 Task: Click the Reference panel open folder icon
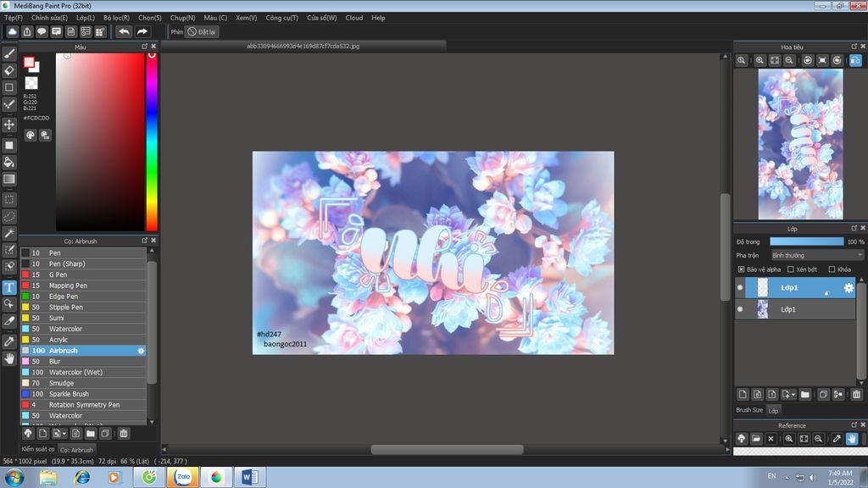coord(756,439)
